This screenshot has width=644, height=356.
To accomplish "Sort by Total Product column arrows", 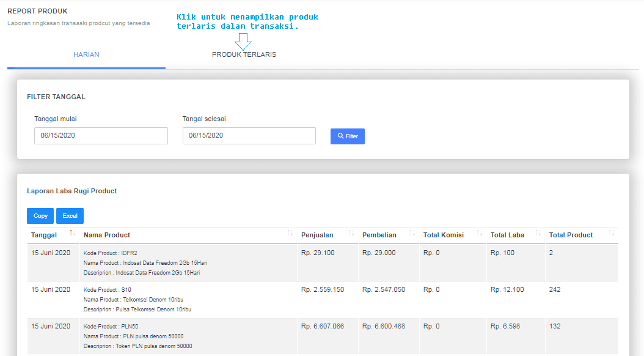I will 611,234.
